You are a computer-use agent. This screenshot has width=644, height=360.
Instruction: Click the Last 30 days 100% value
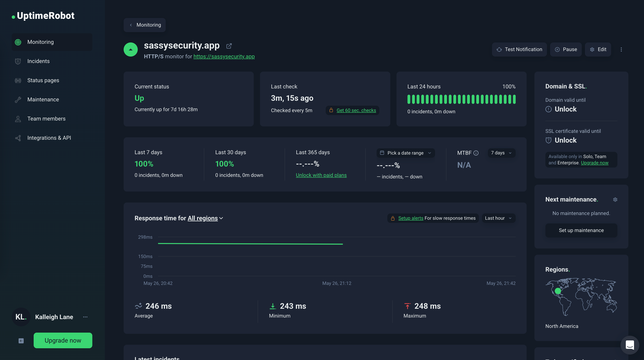[225, 164]
